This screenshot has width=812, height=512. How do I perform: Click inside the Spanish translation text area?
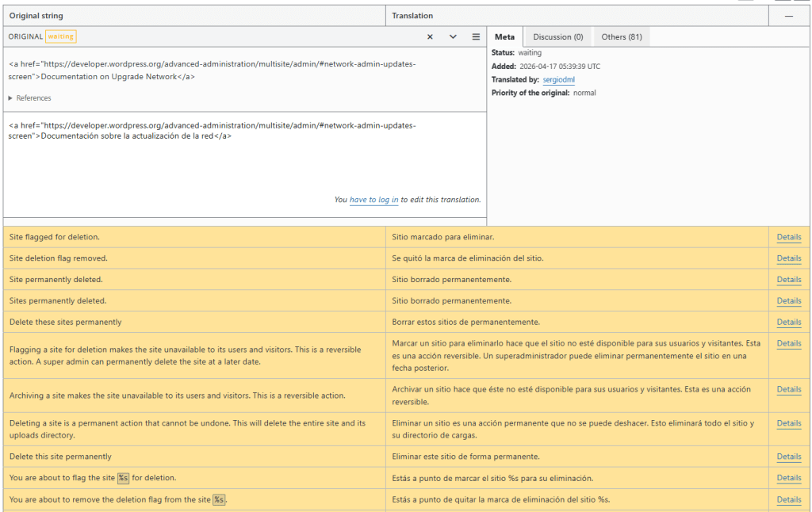pos(244,159)
